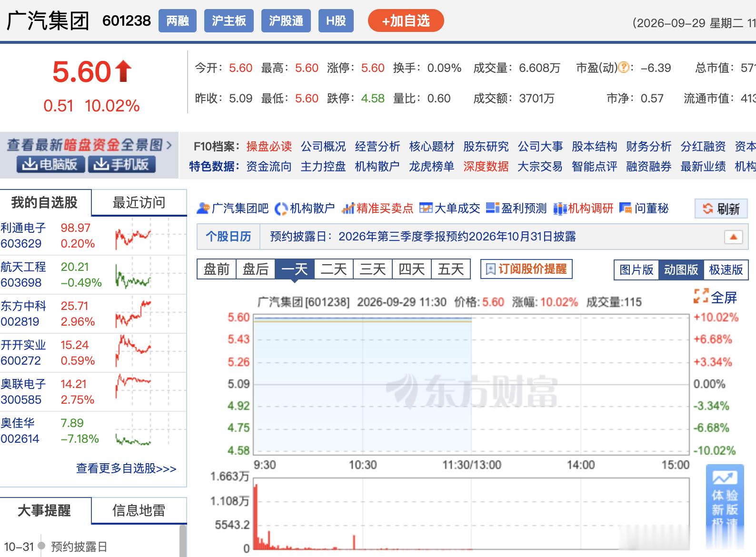Open the 大事提醒 tab

(45, 511)
